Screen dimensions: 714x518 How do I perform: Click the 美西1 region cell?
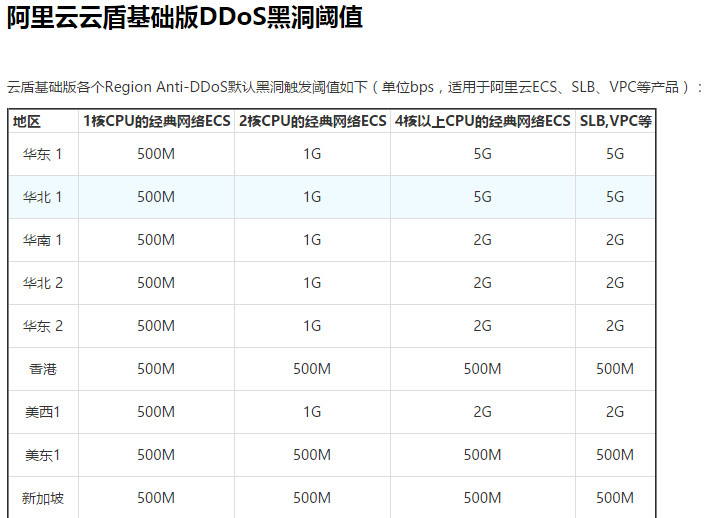43,412
